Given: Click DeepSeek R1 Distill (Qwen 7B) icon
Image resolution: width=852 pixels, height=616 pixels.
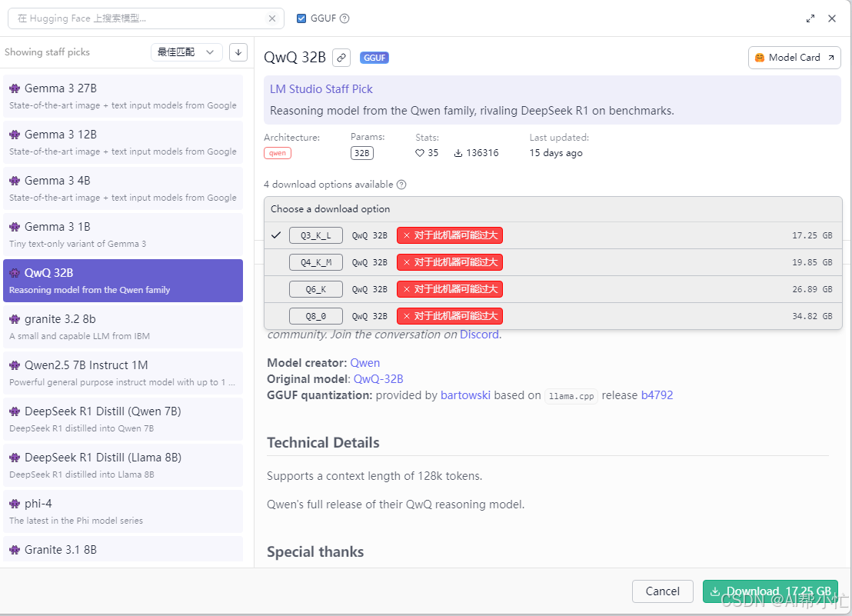Looking at the screenshot, I should point(15,411).
